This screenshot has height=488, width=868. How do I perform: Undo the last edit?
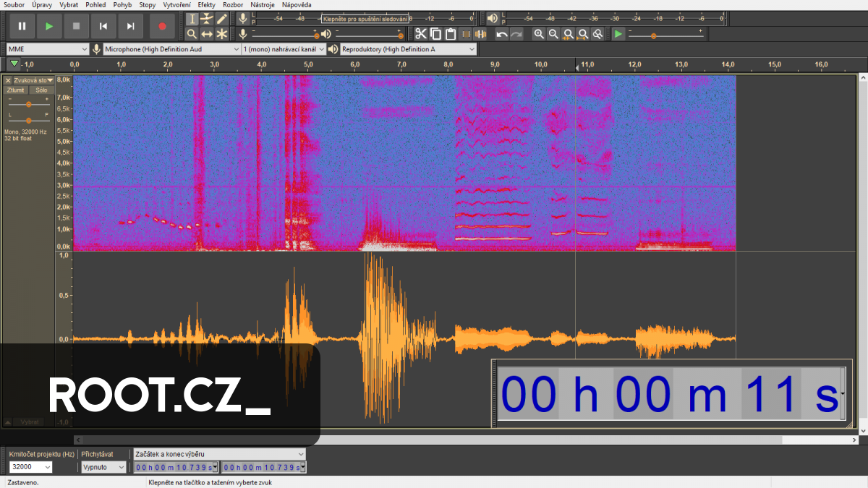501,34
